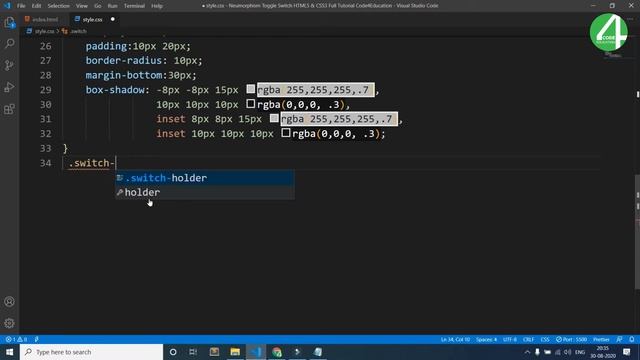Open color picker for line 32 rgba swatch
Image resolution: width=640 pixels, height=360 pixels.
(286, 133)
